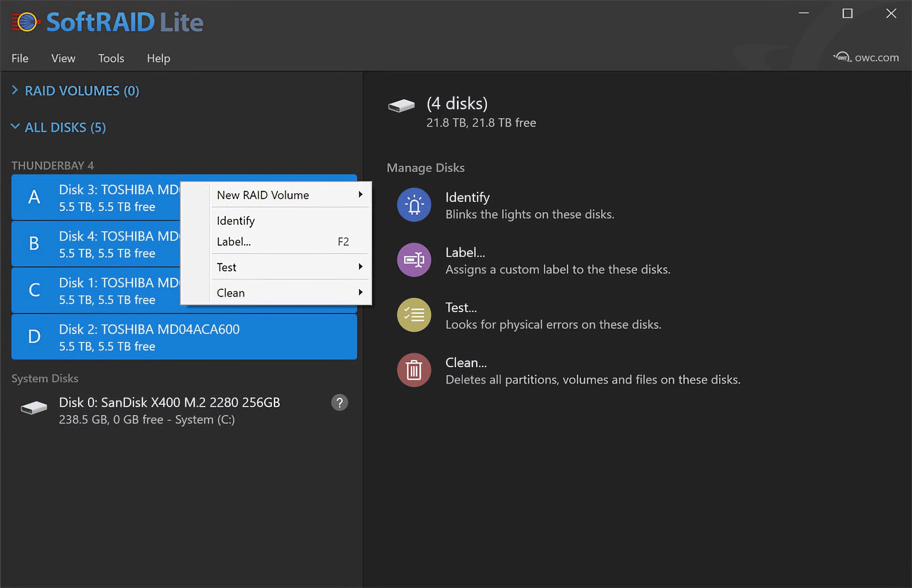
Task: Select Disk 2: TOSHIBA MD04ACA600 row
Action: coord(184,337)
